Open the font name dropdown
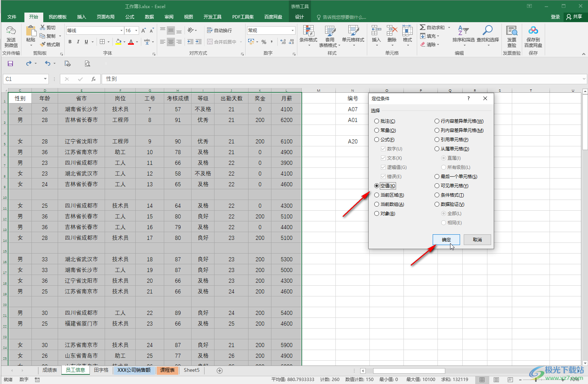This screenshot has height=384, width=588. coord(121,30)
